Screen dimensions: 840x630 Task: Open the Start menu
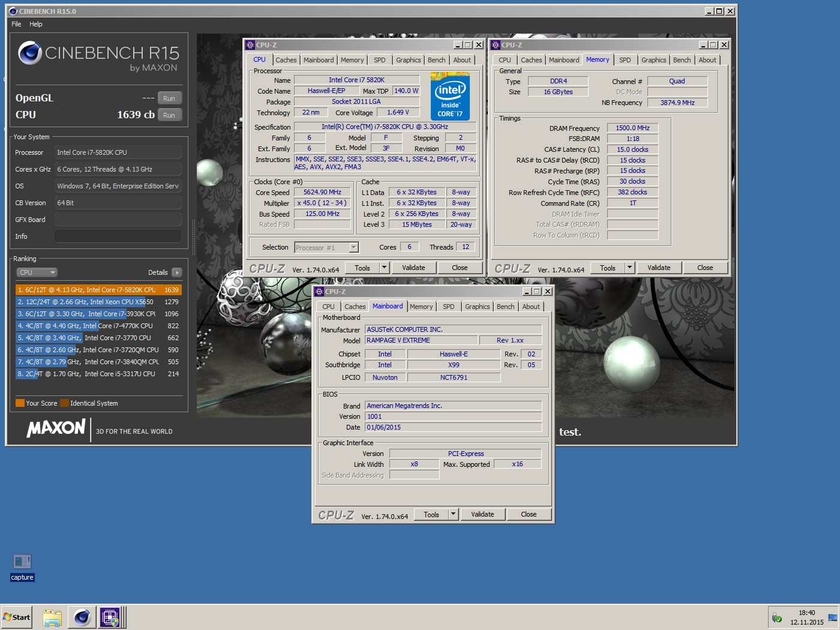17,617
